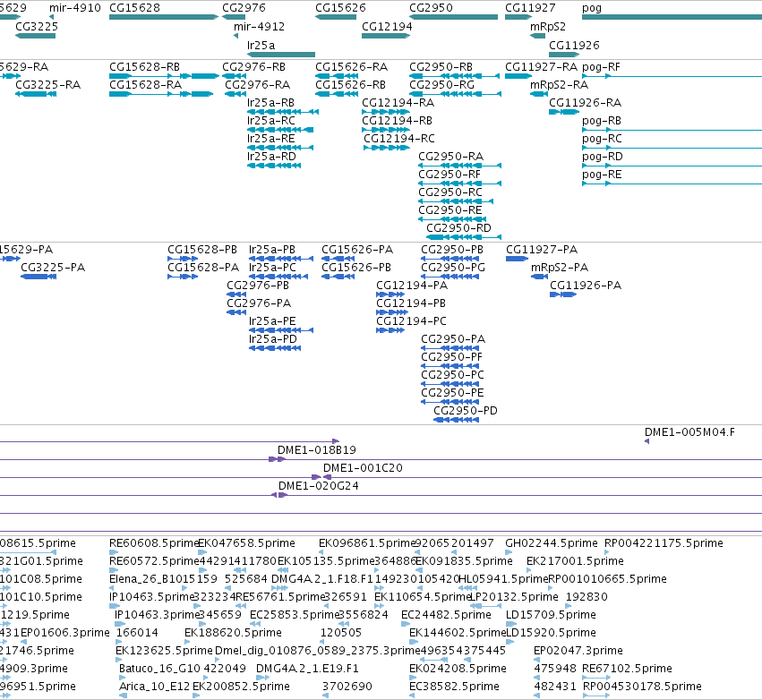The height and width of the screenshot is (700, 762).
Task: Select EST 3702690
Action: 347,687
